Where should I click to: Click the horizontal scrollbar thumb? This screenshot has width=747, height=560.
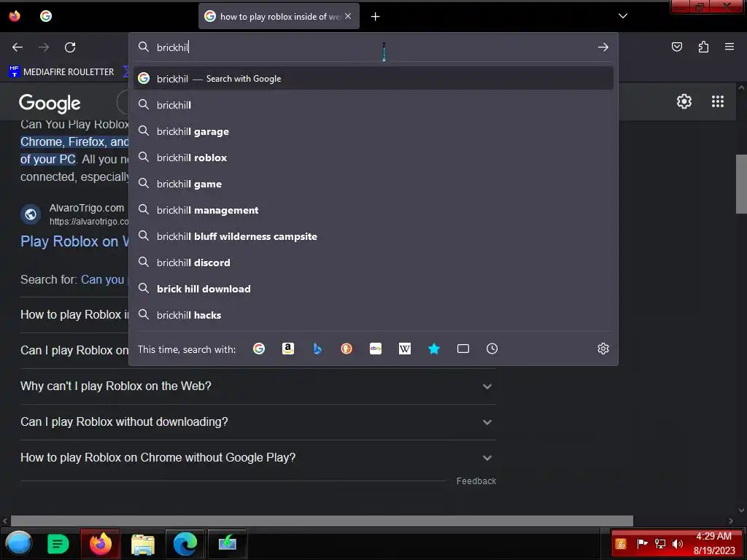pos(322,521)
